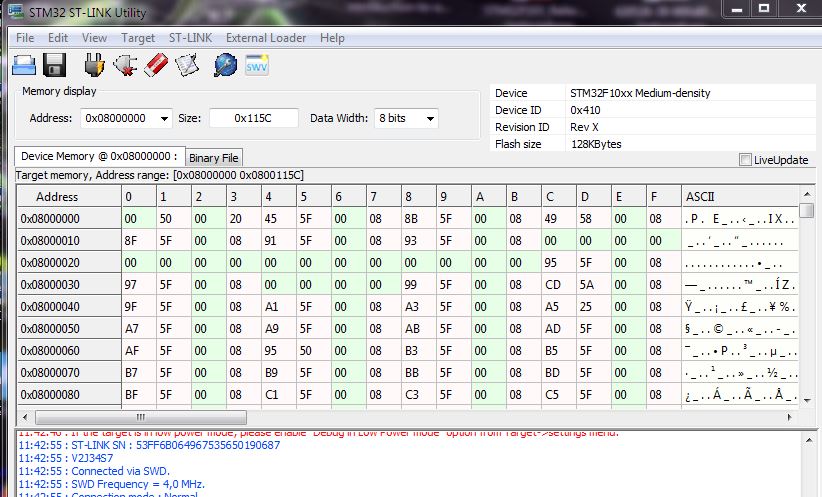822x497 pixels.
Task: Open the Target menu
Action: (x=138, y=38)
